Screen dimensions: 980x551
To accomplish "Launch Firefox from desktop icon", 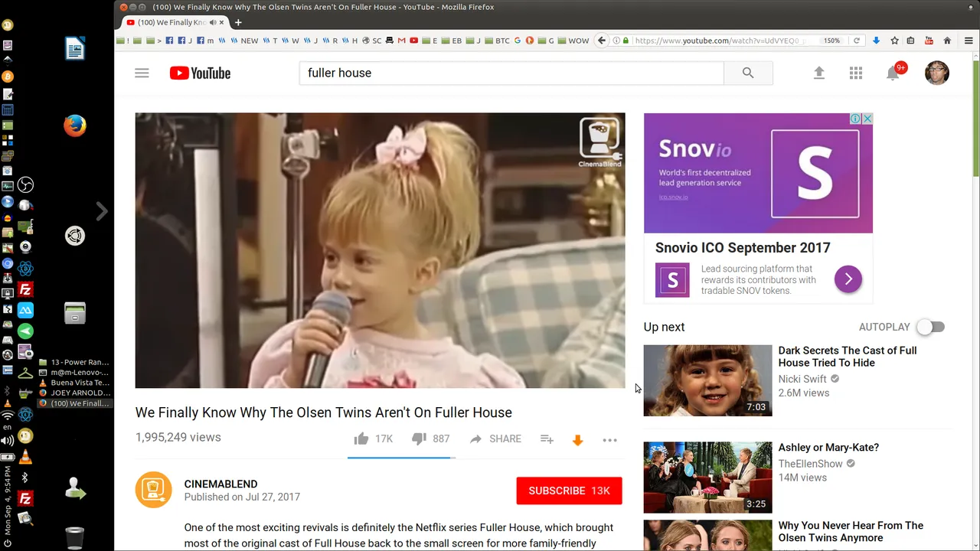I will point(75,126).
